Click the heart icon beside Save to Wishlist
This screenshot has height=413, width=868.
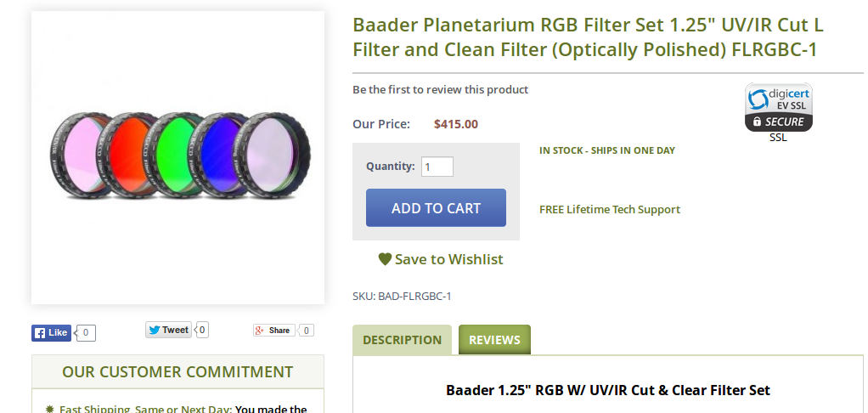pos(385,259)
